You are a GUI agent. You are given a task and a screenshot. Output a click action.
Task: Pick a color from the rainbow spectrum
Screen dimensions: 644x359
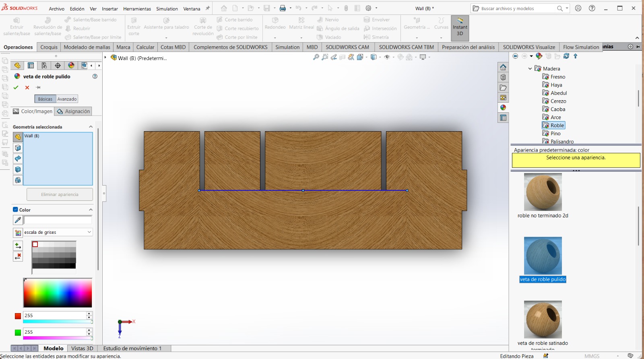(x=58, y=293)
